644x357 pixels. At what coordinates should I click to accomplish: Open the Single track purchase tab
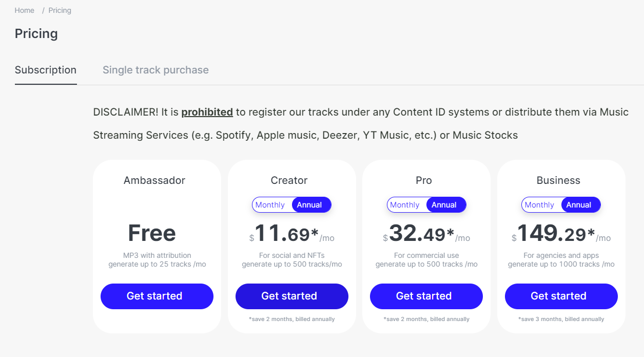coord(155,70)
